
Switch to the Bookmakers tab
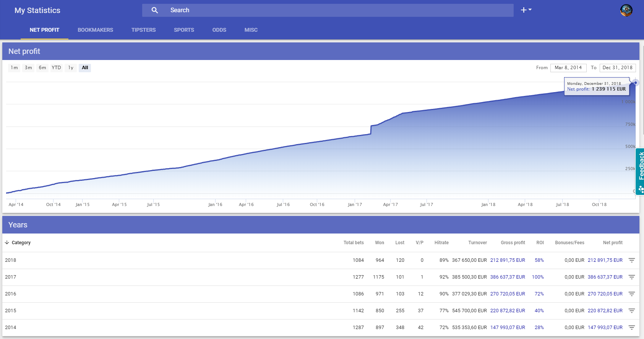coord(95,30)
